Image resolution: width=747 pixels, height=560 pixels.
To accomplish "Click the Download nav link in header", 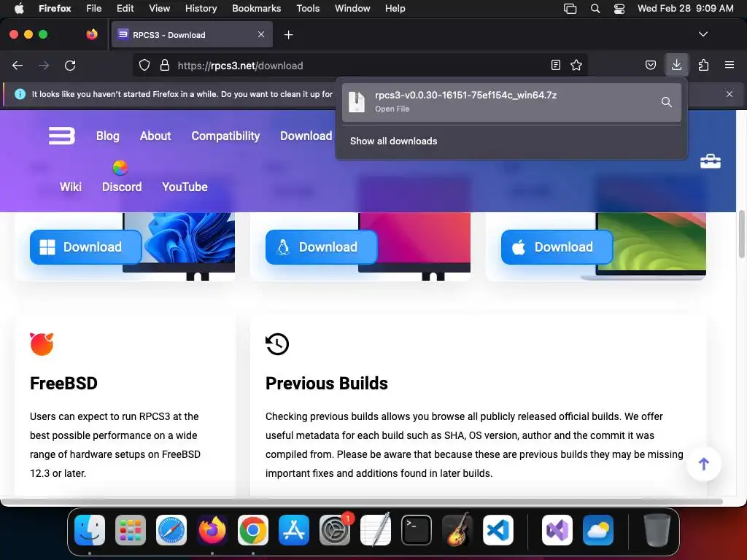I will 306,136.
